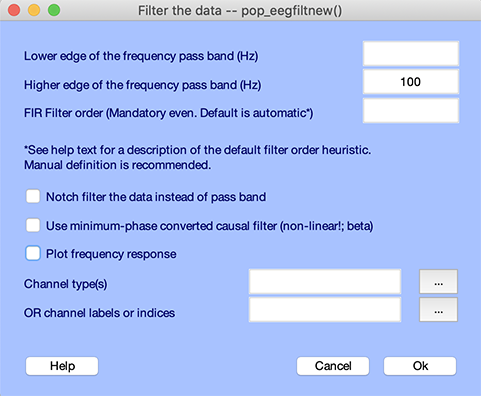The image size is (481, 396).
Task: Click the "OR channel labels or indices" label
Action: [99, 313]
